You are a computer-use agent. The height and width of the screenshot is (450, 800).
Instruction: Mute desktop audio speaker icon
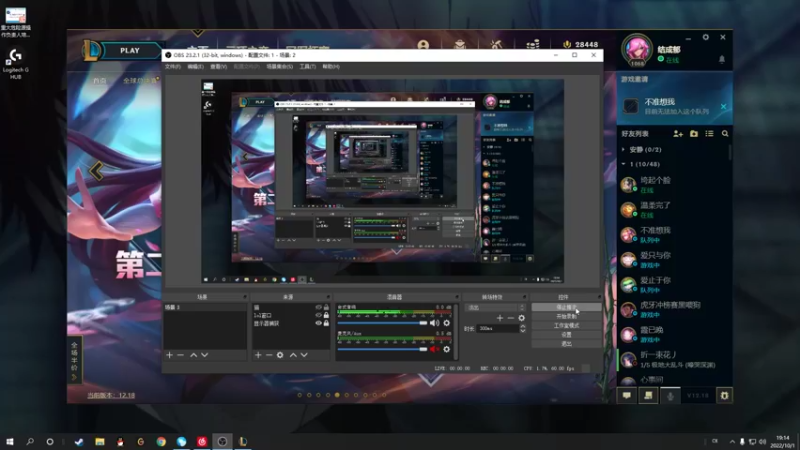tap(434, 323)
